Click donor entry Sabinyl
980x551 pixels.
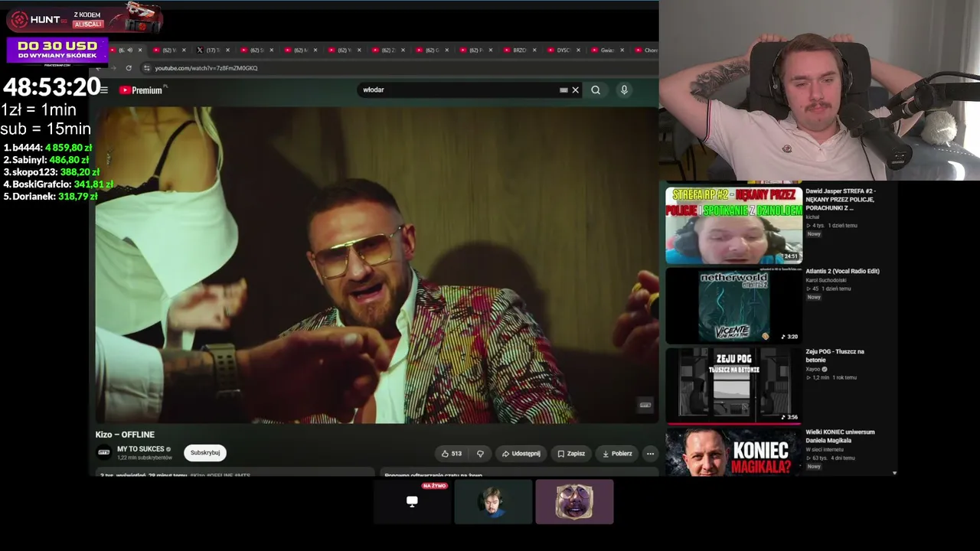[x=46, y=160]
